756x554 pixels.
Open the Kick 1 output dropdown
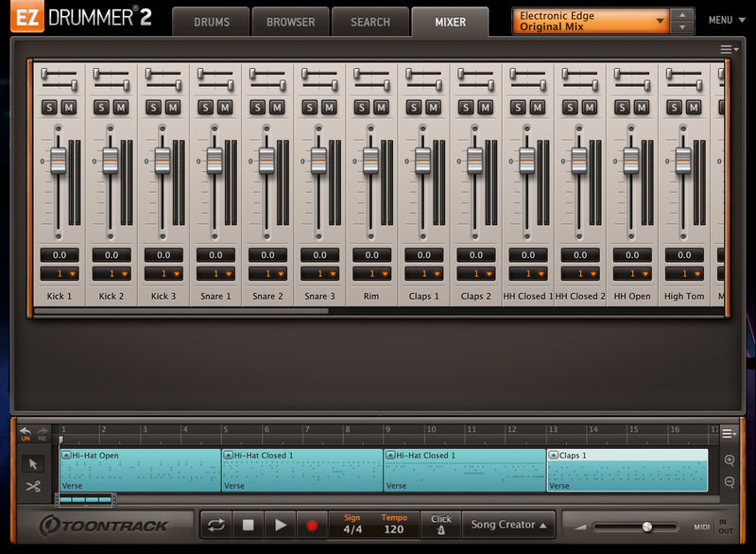(60, 274)
